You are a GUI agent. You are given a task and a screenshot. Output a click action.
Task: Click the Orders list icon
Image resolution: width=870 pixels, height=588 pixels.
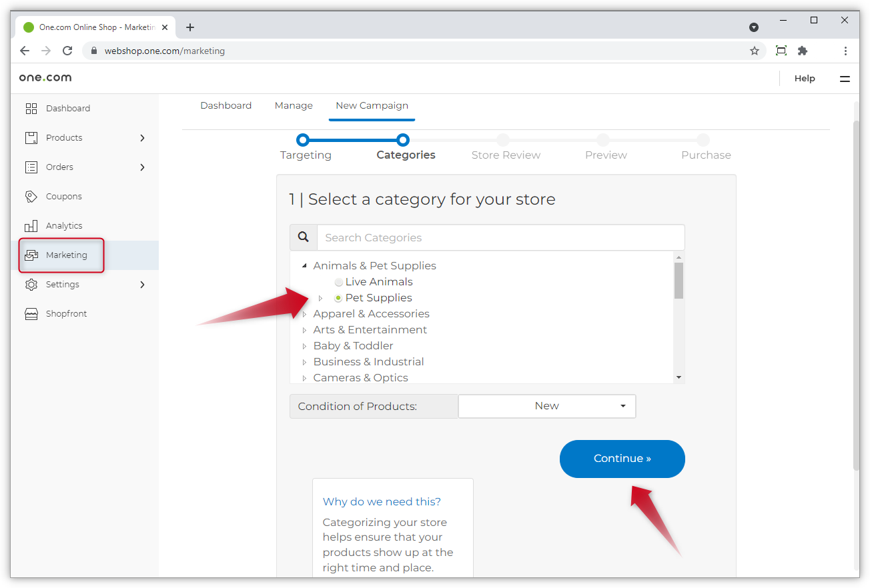31,167
